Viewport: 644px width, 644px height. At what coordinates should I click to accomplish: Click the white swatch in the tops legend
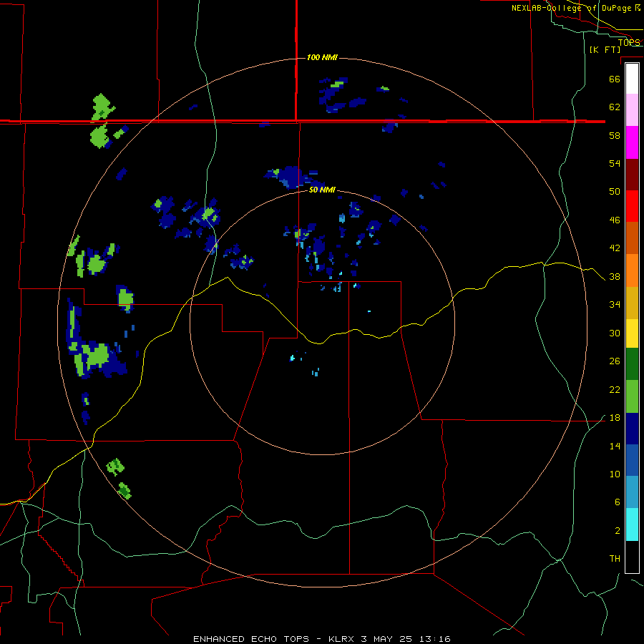tap(632, 79)
